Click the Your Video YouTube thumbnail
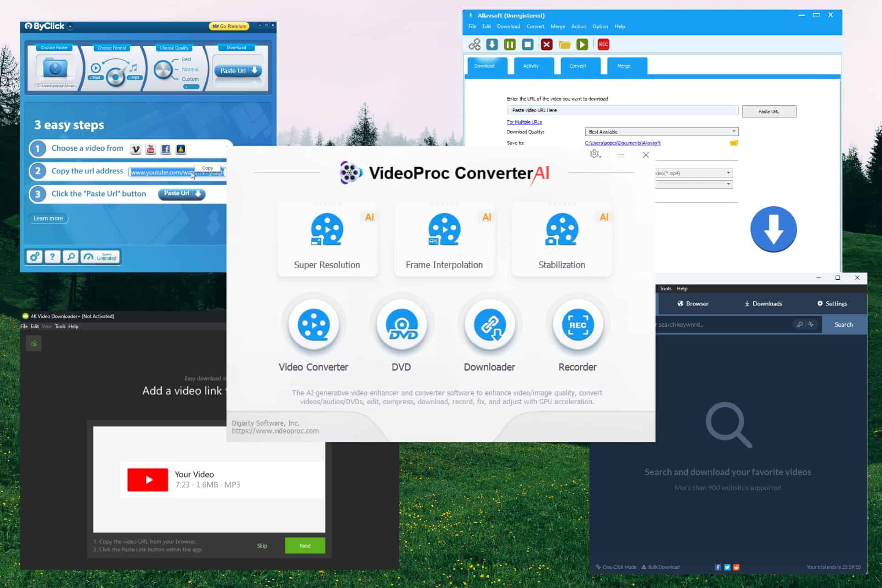This screenshot has width=882, height=588. click(147, 480)
